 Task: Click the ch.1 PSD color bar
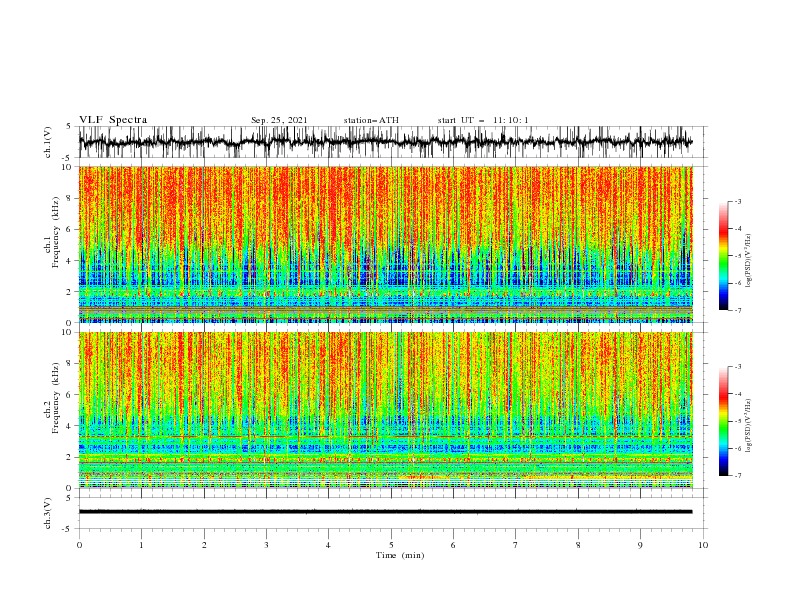pos(724,255)
